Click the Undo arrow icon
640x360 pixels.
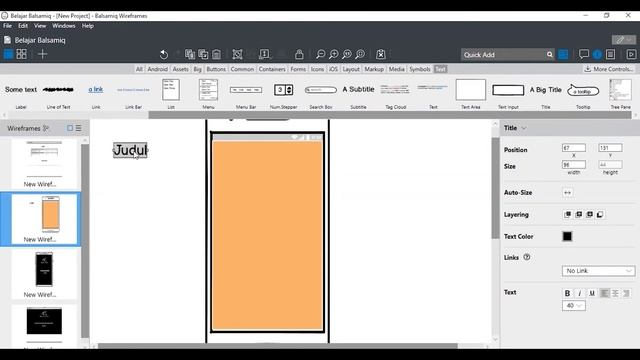tap(164, 54)
